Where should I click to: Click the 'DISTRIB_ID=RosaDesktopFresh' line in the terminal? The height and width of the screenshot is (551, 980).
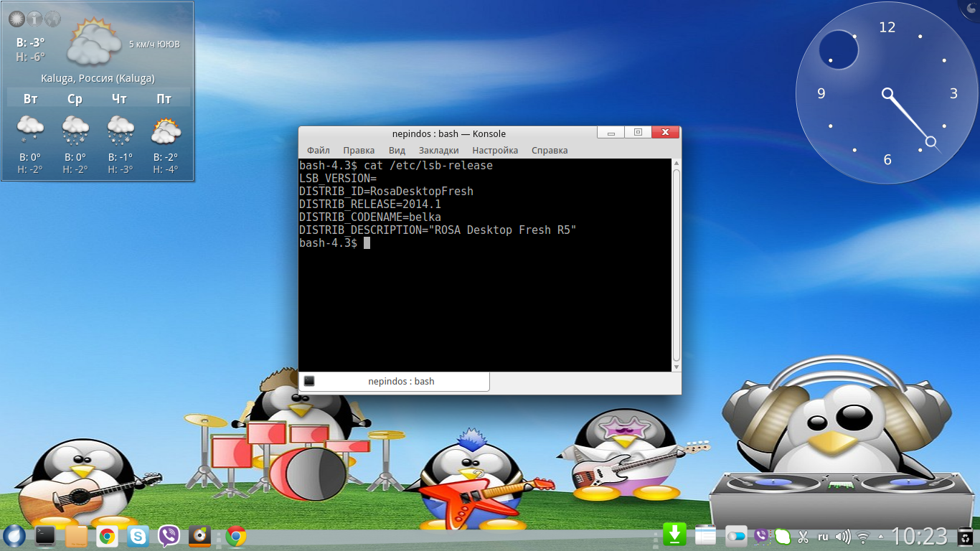tap(386, 192)
